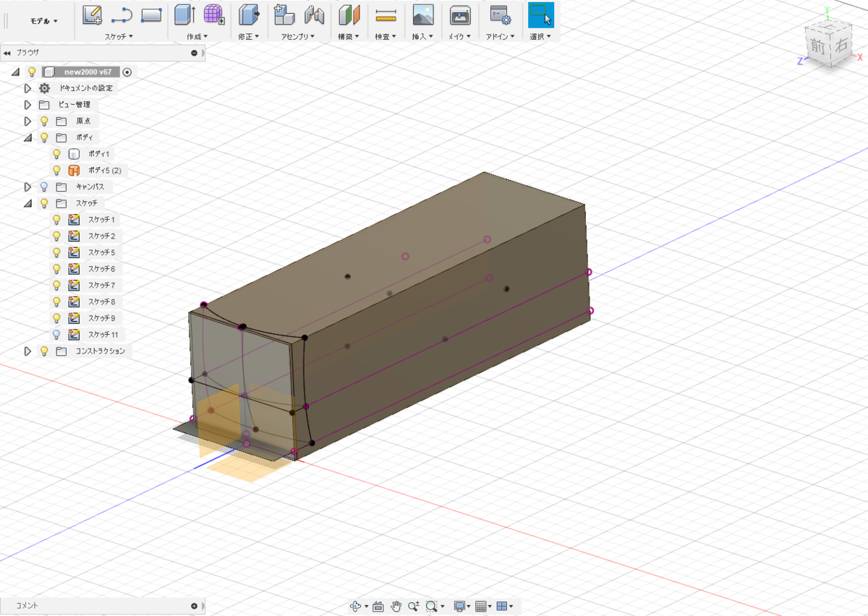The height and width of the screenshot is (616, 868).
Task: Expand the 原点 folder
Action: (28, 121)
